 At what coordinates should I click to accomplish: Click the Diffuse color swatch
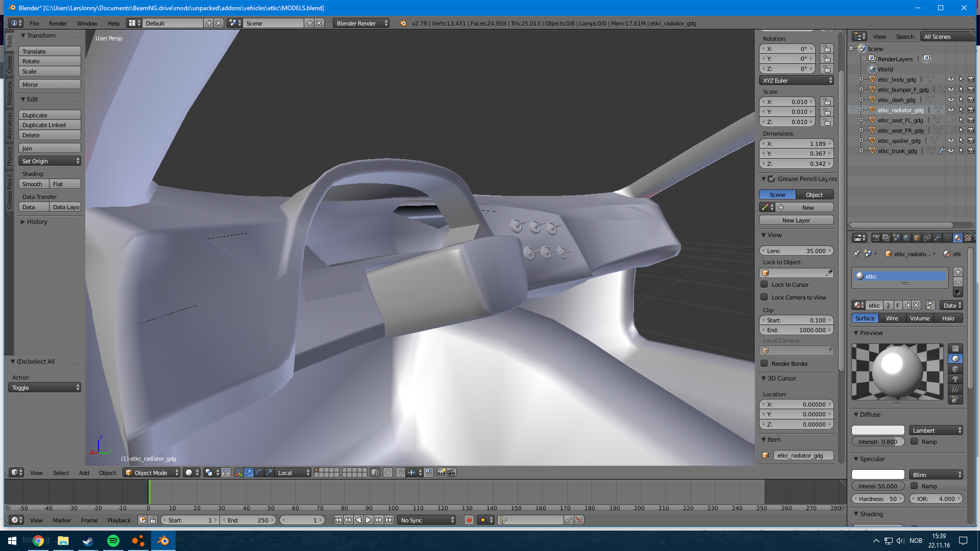click(878, 430)
